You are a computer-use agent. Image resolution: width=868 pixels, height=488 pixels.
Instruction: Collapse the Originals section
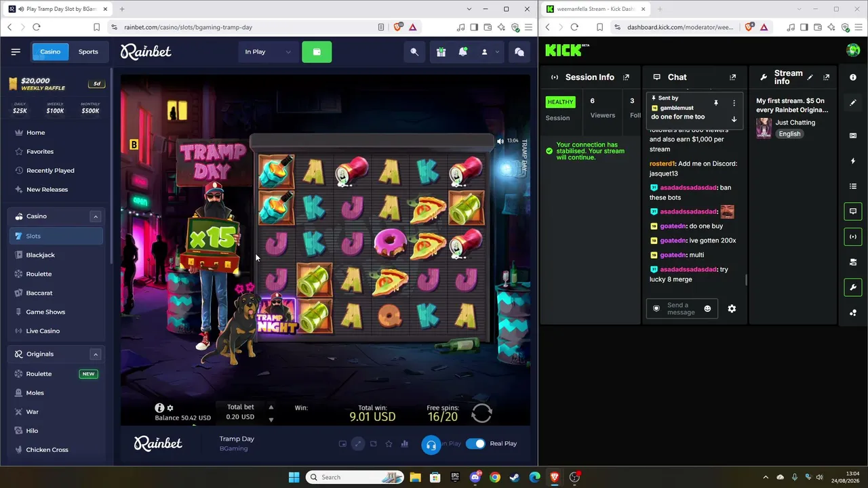coord(96,354)
